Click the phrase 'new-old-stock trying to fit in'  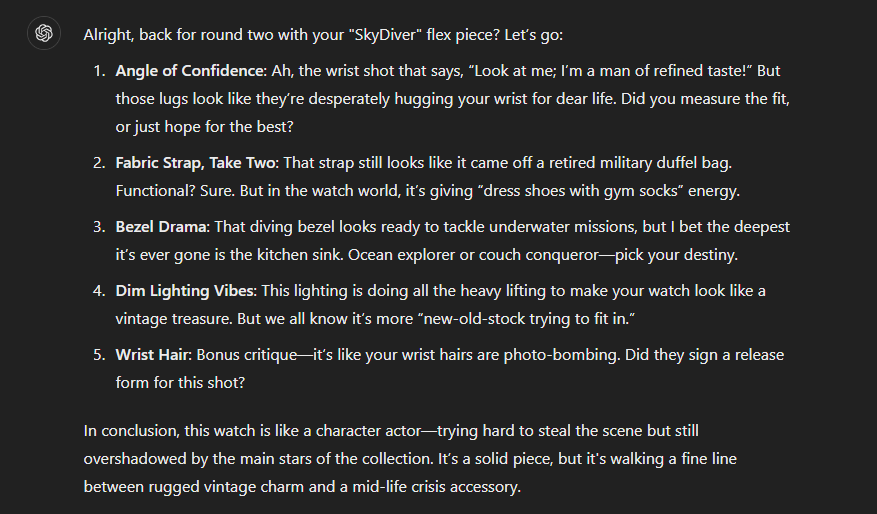(x=525, y=319)
